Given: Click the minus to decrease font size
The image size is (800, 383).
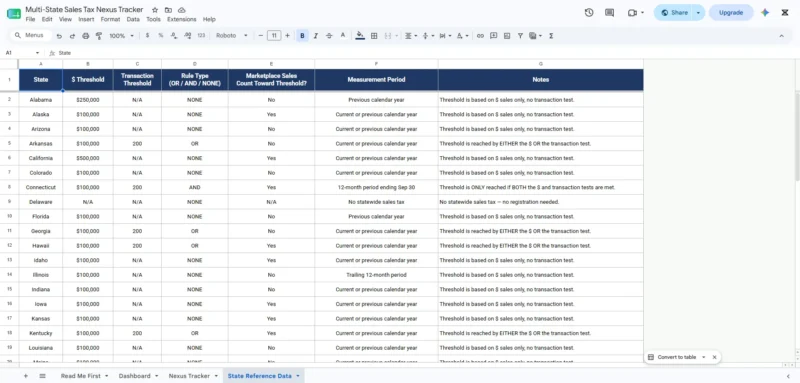Looking at the screenshot, I should coord(261,36).
